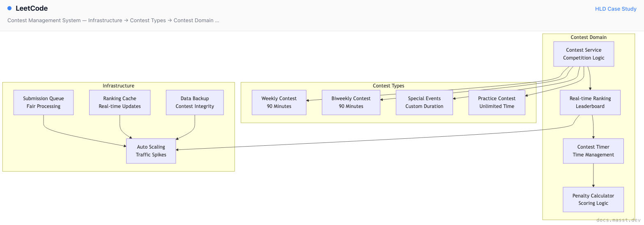
Task: Click the Weekly Contest 90 Minutes node
Action: [x=279, y=102]
